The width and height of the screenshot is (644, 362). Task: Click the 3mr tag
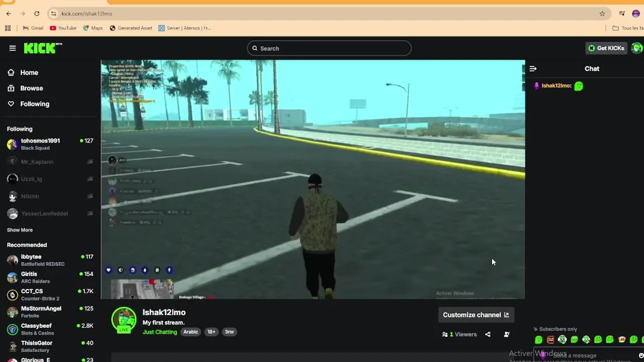[229, 332]
